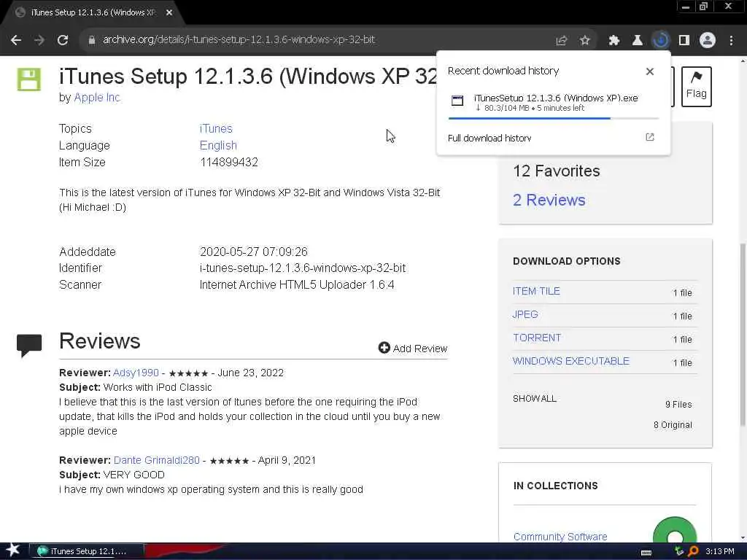Click the iTunesSetup exe file icon
The image size is (747, 560).
click(x=457, y=101)
